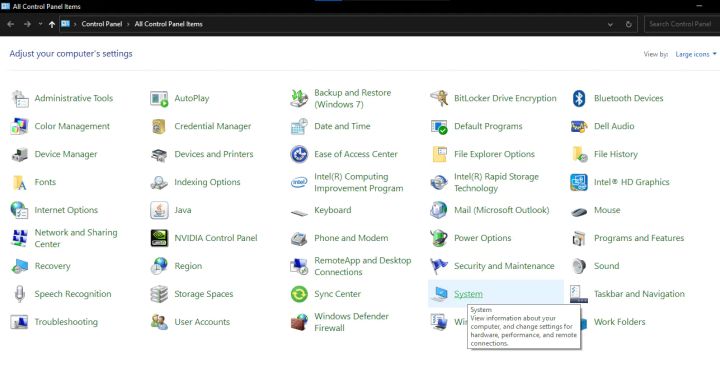The height and width of the screenshot is (378, 720).
Task: Open the Recovery link
Action: point(52,266)
